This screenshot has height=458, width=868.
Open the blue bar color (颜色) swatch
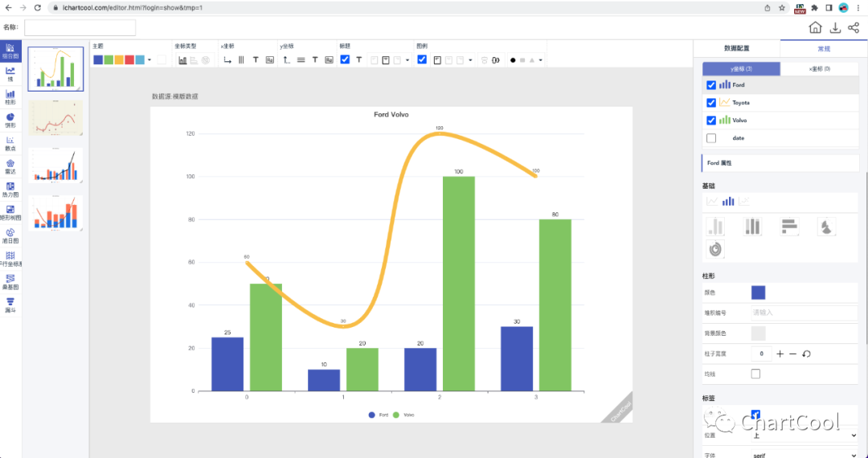(x=758, y=292)
